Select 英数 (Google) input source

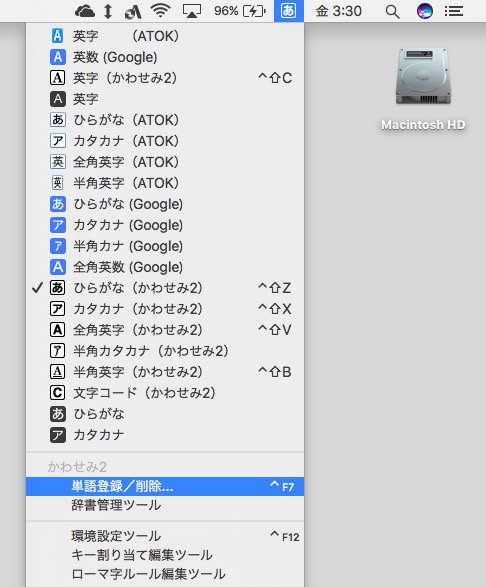point(165,57)
